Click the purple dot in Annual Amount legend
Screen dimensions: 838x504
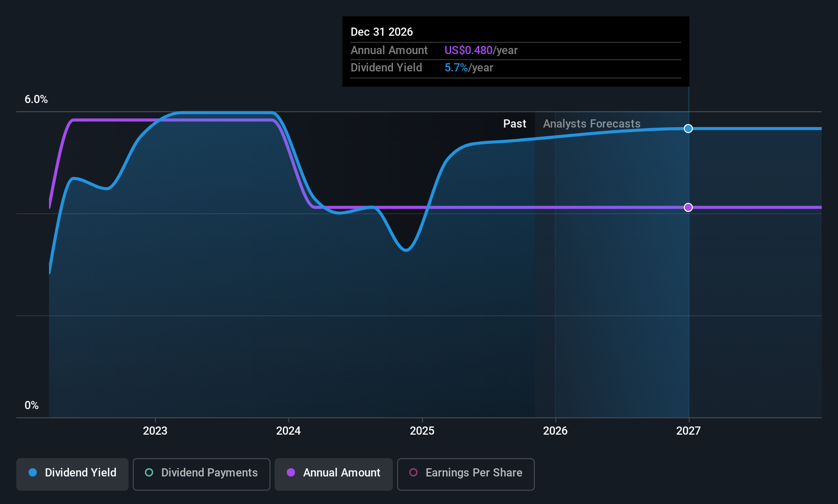pos(291,472)
